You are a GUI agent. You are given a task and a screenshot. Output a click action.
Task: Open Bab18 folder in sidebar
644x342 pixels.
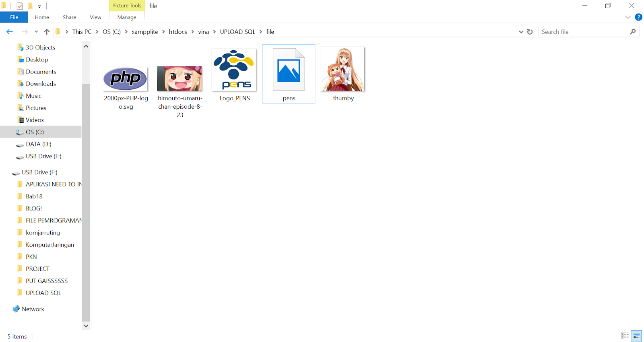pyautogui.click(x=34, y=196)
